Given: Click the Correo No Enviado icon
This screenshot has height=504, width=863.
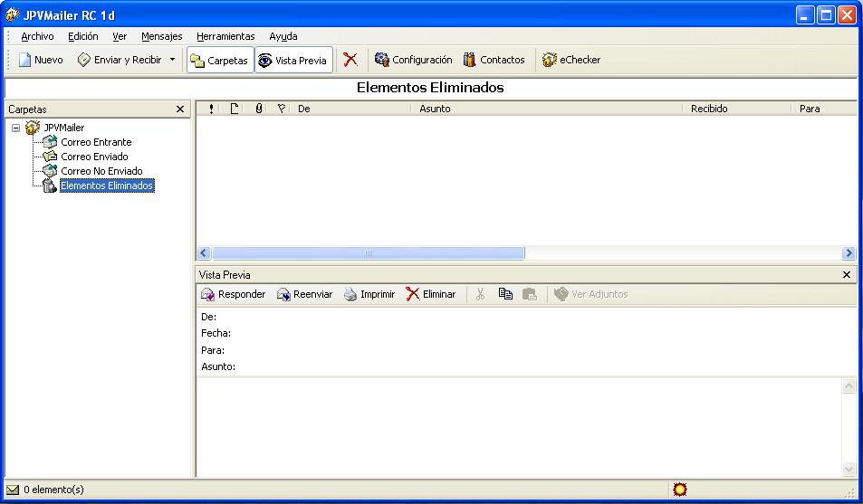Looking at the screenshot, I should coord(50,171).
